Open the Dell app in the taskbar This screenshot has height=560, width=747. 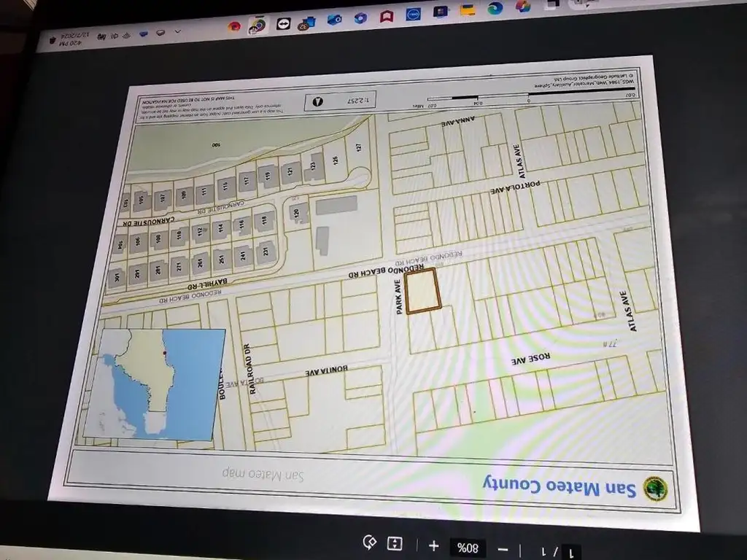pos(413,14)
